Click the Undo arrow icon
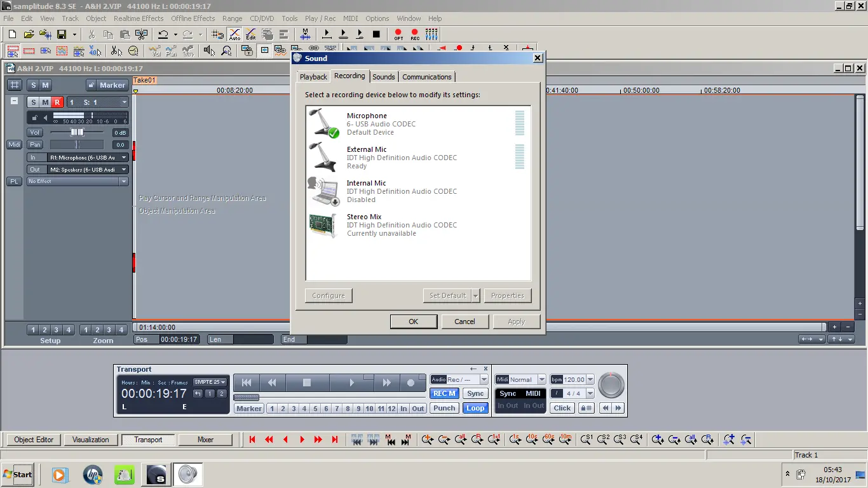This screenshot has width=868, height=488. tap(163, 34)
